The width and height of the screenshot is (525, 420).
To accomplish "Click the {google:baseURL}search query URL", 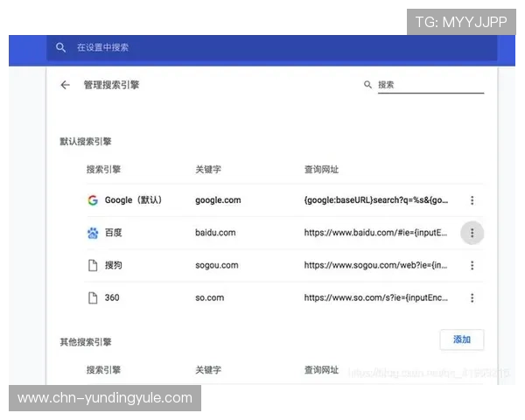I will (375, 200).
